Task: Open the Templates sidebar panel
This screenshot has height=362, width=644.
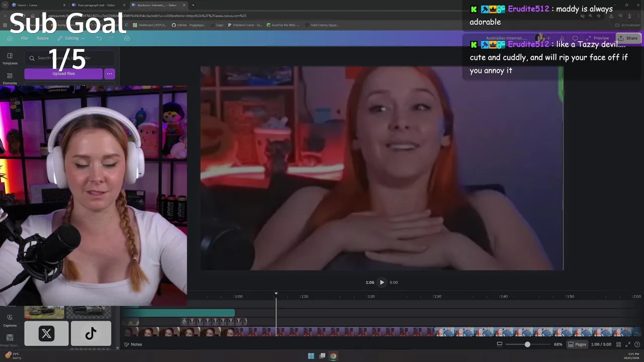Action: tap(10, 58)
